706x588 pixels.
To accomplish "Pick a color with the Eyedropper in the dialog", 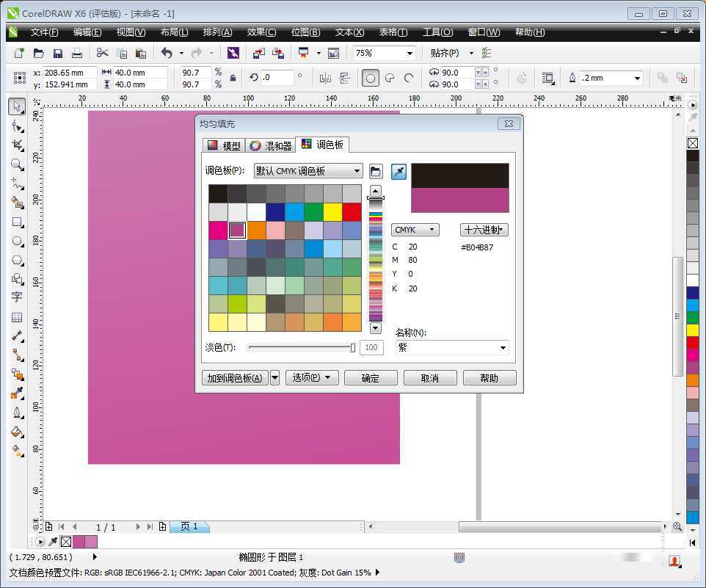I will [399, 171].
